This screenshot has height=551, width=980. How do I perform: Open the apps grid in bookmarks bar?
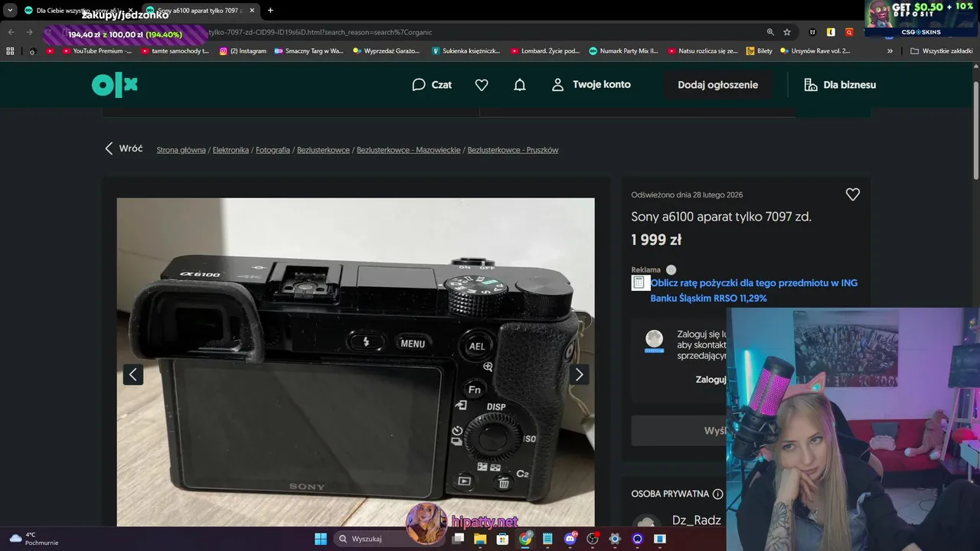10,51
